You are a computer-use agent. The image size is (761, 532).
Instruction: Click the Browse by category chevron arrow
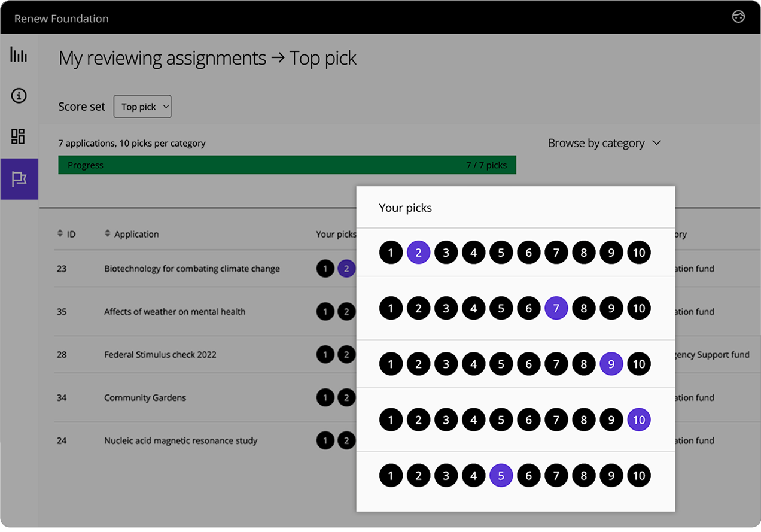[x=656, y=143]
